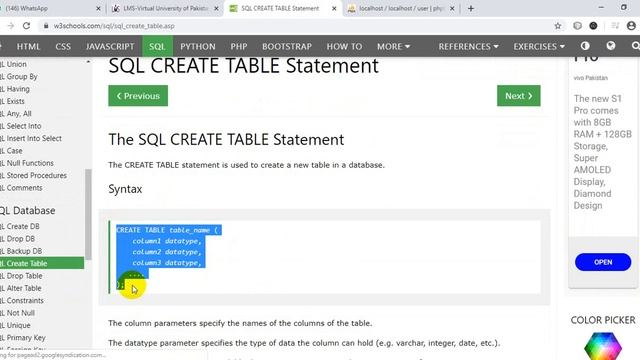Close the WhatsApp tab
The width and height of the screenshot is (640, 360).
pyautogui.click(x=98, y=8)
